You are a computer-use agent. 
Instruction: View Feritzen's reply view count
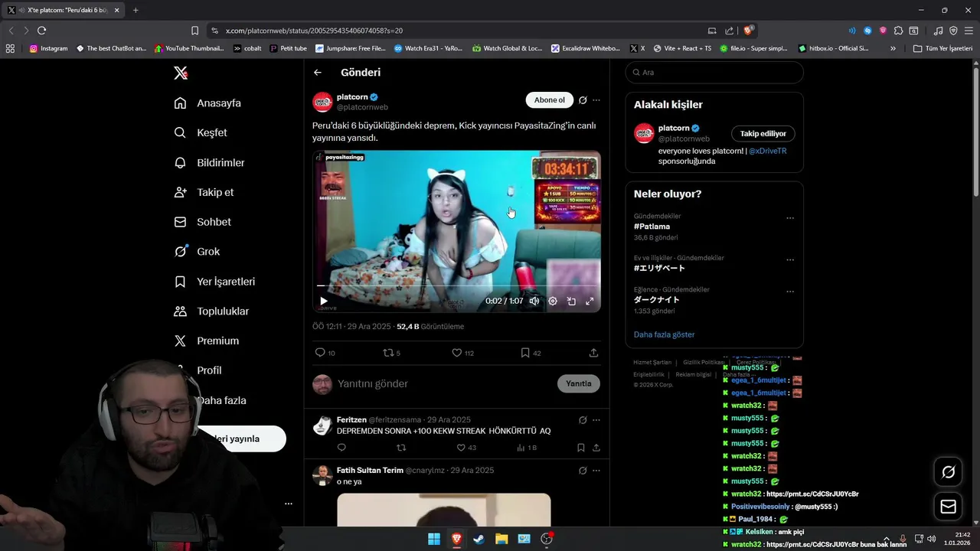click(527, 448)
